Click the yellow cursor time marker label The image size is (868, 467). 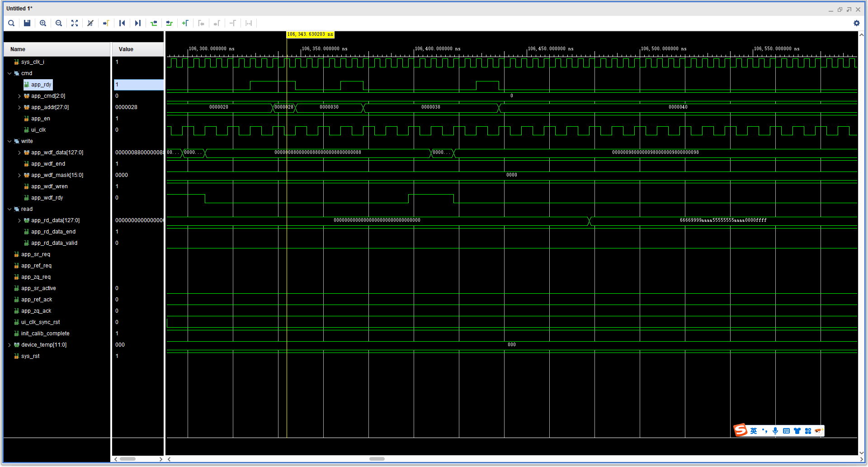[x=310, y=34]
